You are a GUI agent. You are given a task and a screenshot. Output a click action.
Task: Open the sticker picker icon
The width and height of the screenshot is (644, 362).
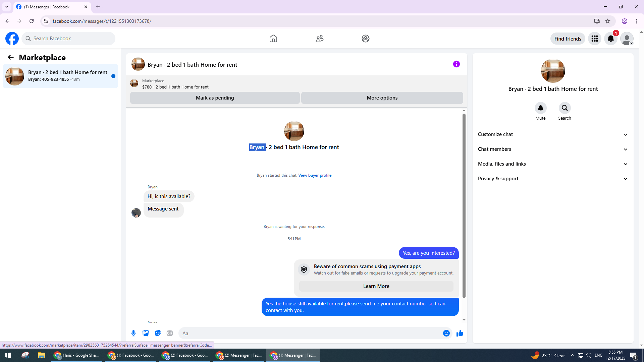click(x=158, y=333)
